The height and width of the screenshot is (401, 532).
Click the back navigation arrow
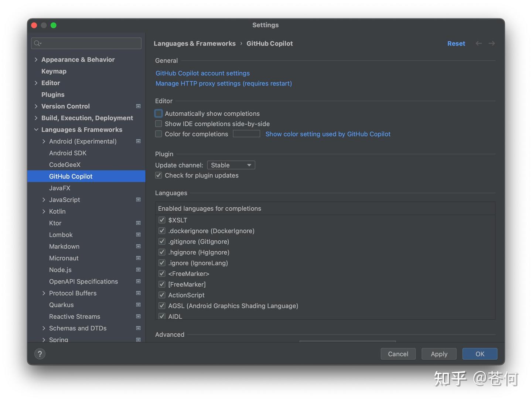tap(479, 43)
